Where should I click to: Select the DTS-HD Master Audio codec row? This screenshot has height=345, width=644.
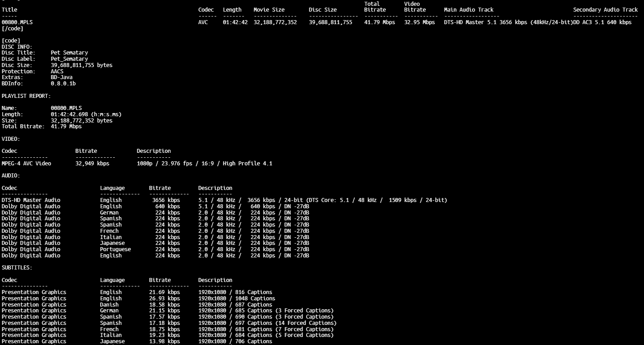pos(31,200)
